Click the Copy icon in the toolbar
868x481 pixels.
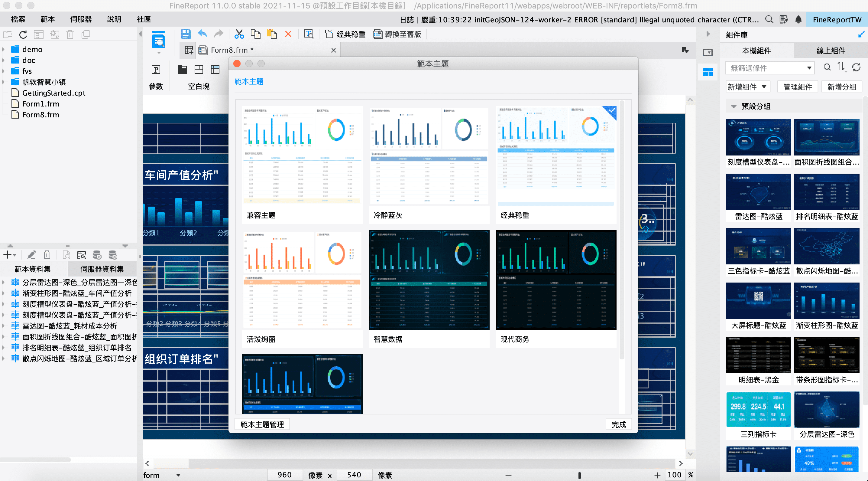coord(255,34)
